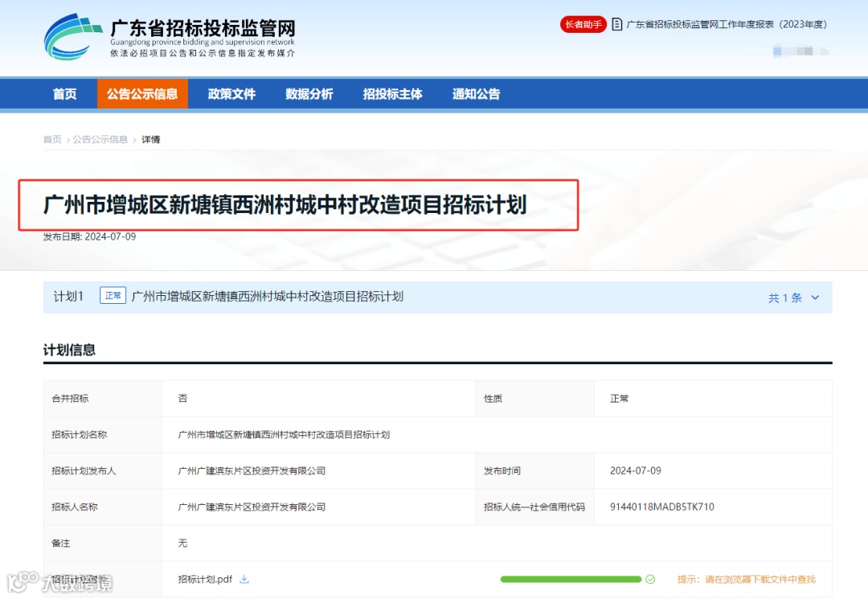Viewport: 868px width, 599px height.
Task: Click 招标计划发布人 company name value
Action: pos(252,470)
